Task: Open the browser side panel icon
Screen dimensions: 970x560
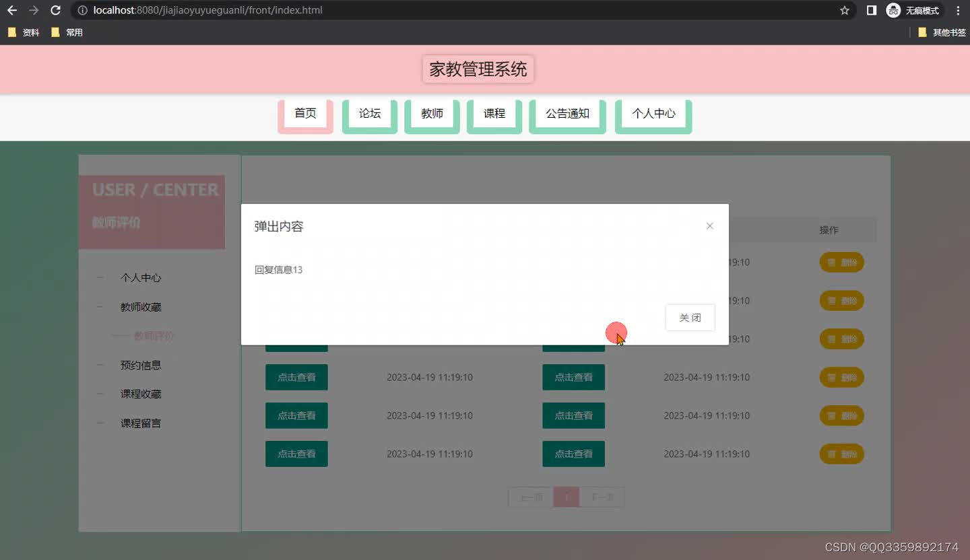Action: [x=871, y=11]
